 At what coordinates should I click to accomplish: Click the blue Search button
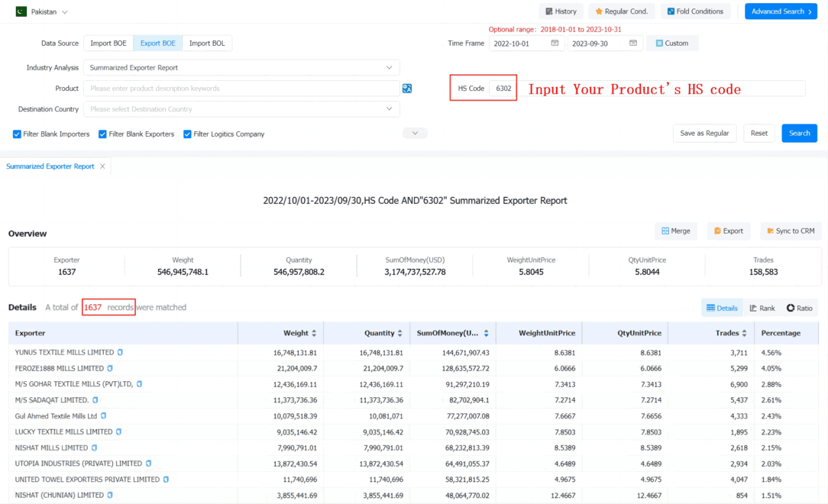(800, 133)
